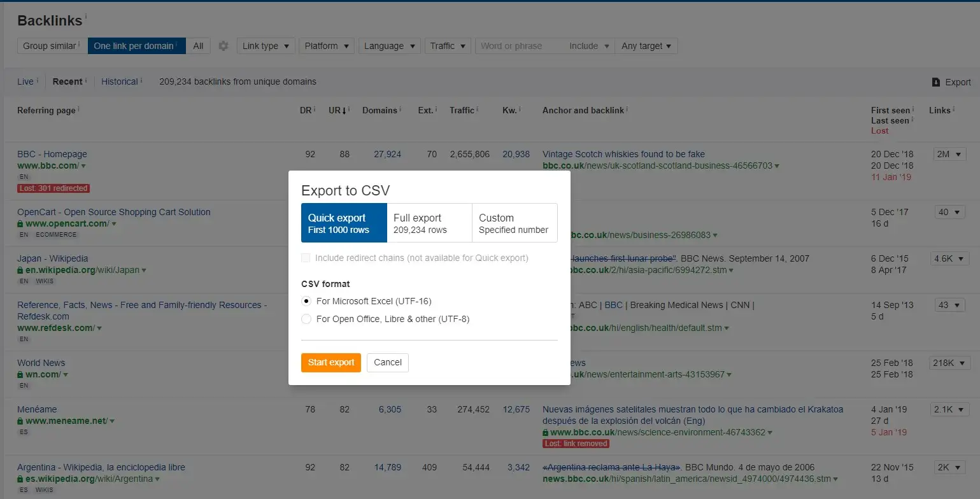Click the Start export button

(331, 362)
